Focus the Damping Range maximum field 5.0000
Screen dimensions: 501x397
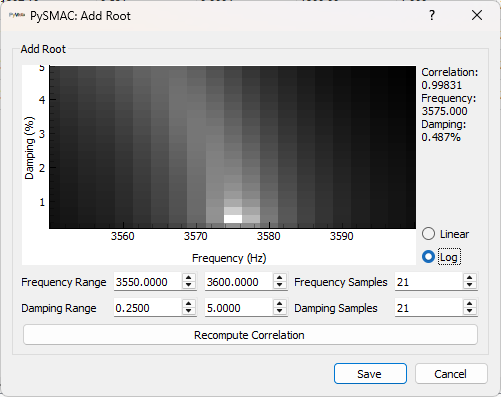(x=239, y=308)
